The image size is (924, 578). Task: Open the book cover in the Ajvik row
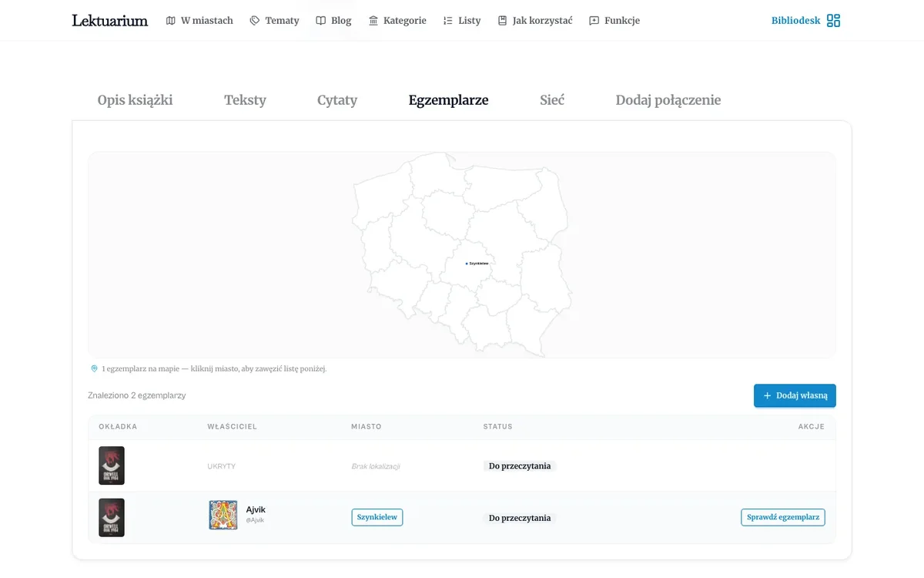point(112,517)
